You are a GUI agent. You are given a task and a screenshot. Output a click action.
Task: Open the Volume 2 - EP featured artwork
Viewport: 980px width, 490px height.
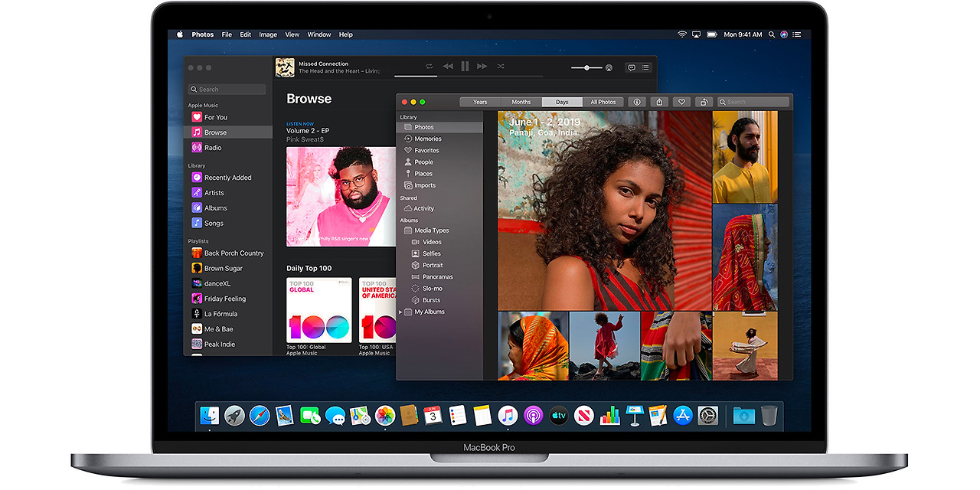click(x=341, y=197)
